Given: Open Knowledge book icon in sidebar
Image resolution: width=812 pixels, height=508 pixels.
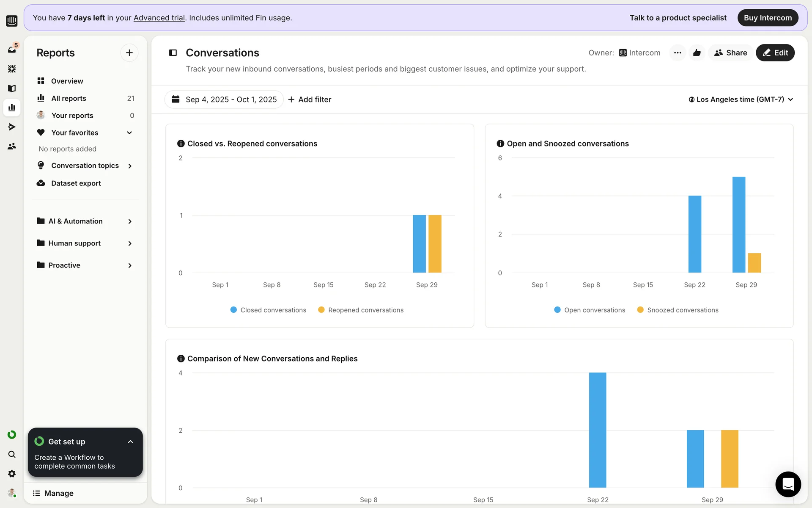Looking at the screenshot, I should pos(12,88).
